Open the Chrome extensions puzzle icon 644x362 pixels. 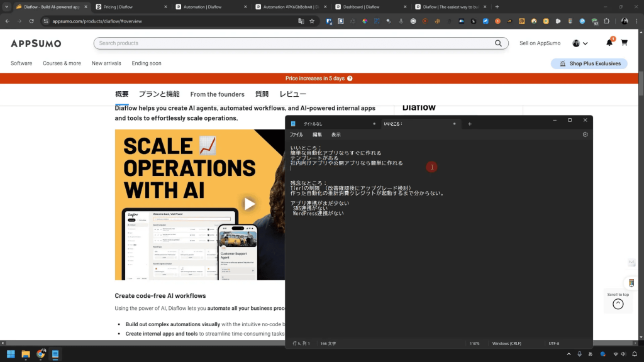tap(607, 21)
